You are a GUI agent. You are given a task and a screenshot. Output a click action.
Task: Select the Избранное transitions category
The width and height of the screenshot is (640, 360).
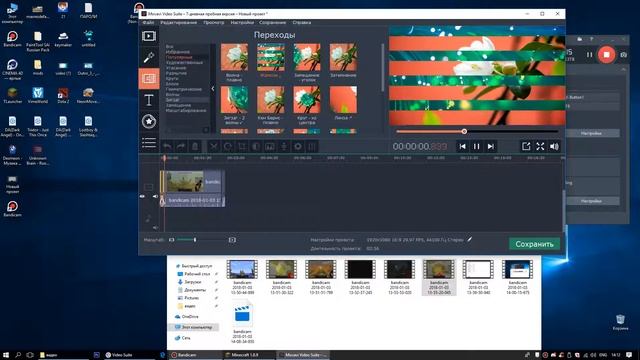pyautogui.click(x=178, y=52)
